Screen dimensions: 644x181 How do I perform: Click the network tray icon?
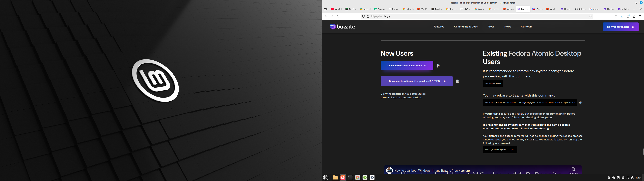pos(623,178)
